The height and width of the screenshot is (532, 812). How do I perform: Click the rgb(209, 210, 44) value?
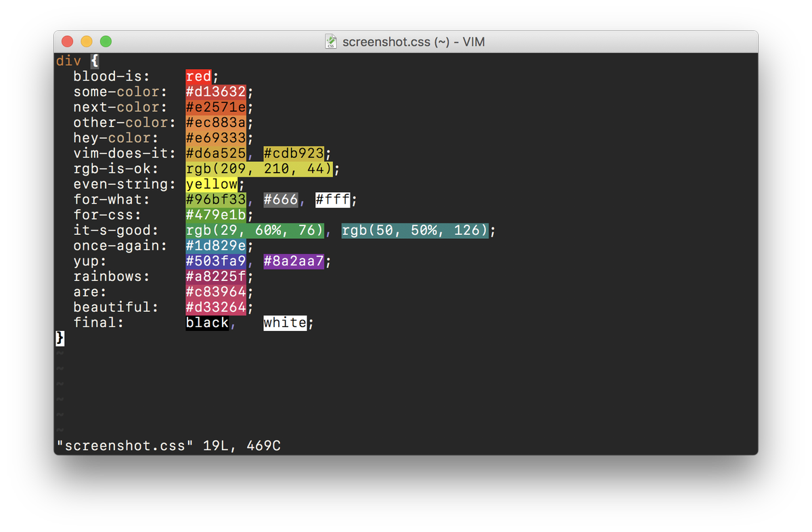(259, 169)
